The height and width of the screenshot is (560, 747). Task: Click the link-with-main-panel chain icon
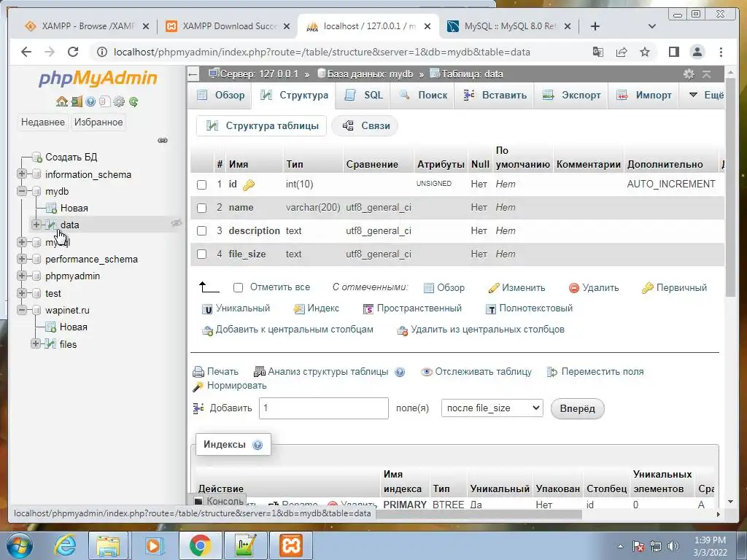pos(163,141)
